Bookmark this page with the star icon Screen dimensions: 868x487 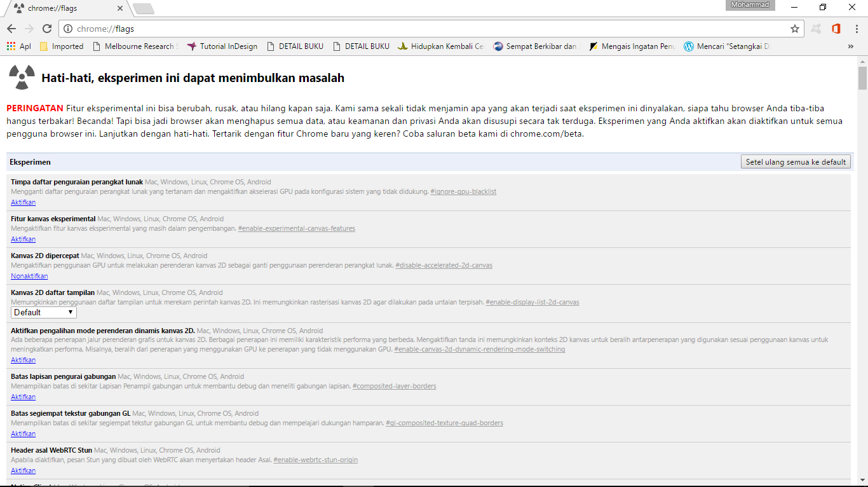pos(794,29)
